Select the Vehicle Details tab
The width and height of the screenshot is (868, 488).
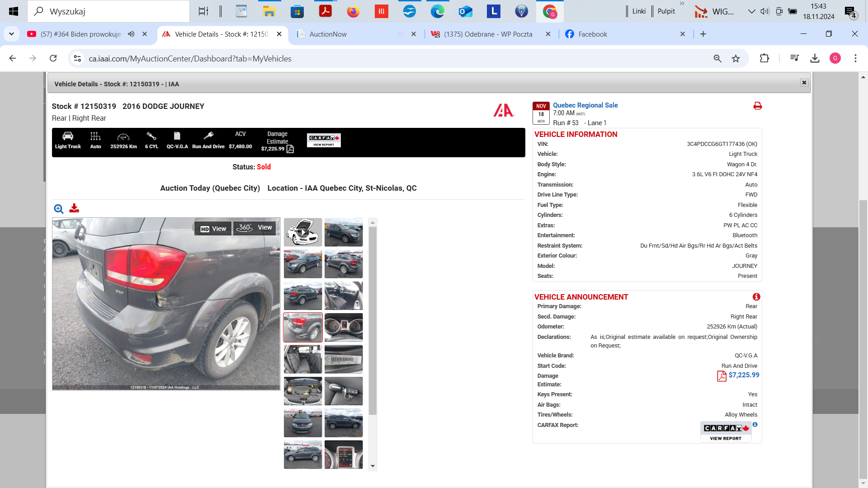click(222, 34)
